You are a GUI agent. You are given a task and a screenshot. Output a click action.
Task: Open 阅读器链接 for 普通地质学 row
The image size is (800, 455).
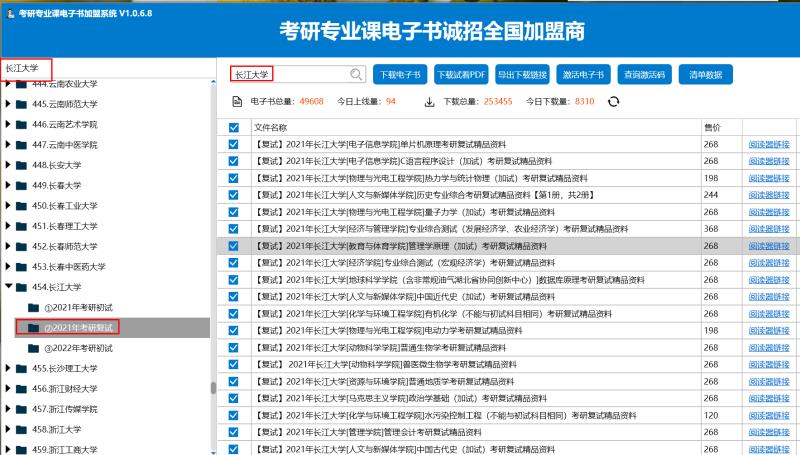tap(769, 382)
